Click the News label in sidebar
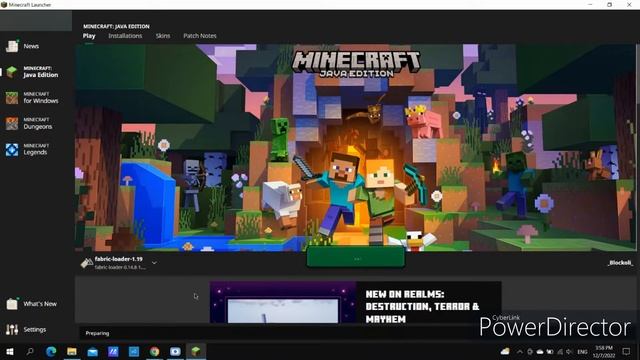The width and height of the screenshot is (640, 360). 31,46
